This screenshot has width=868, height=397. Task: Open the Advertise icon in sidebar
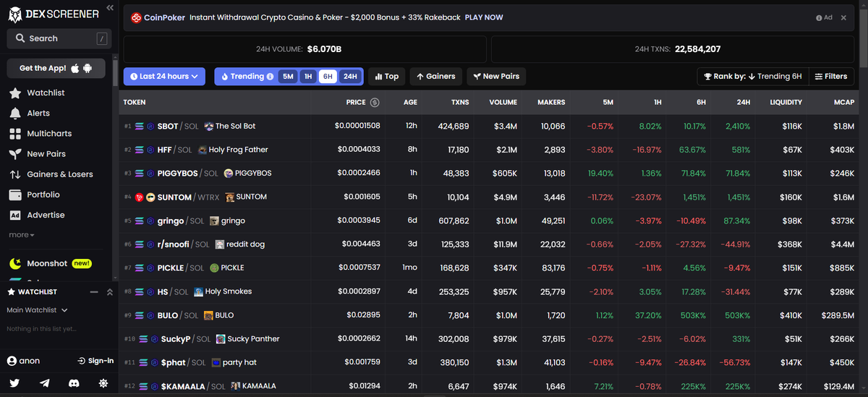tap(14, 215)
